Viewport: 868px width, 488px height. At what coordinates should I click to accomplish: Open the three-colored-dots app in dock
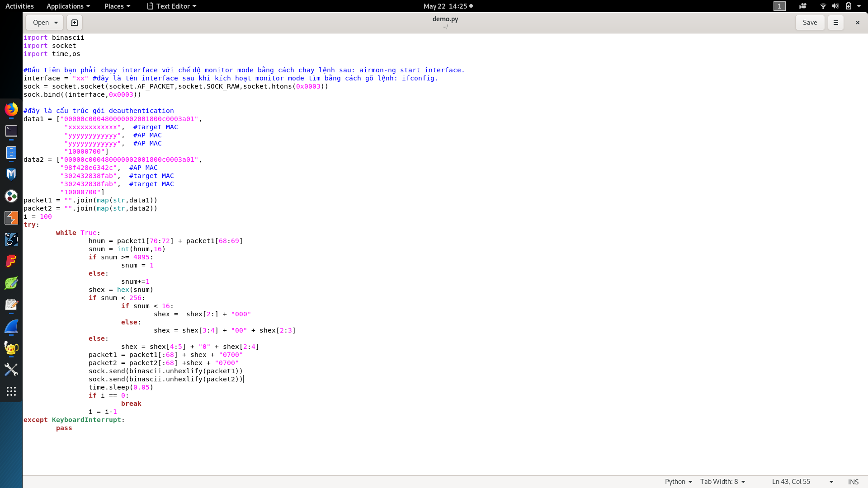click(11, 196)
